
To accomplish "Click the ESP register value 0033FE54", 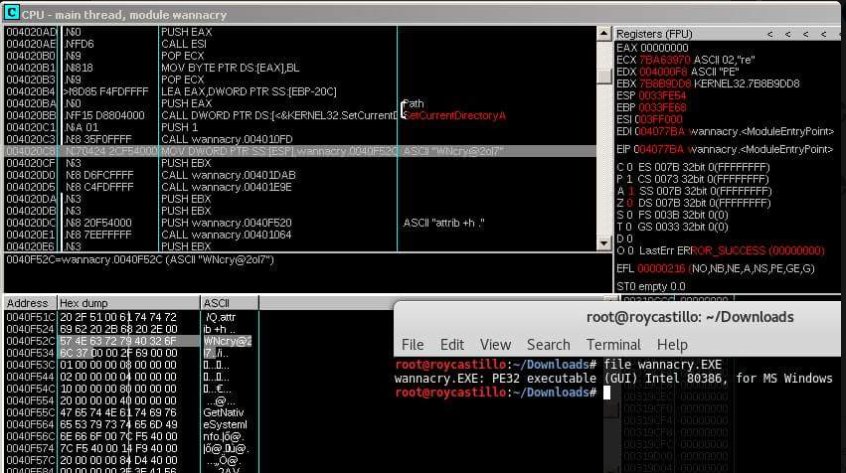I will click(662, 95).
